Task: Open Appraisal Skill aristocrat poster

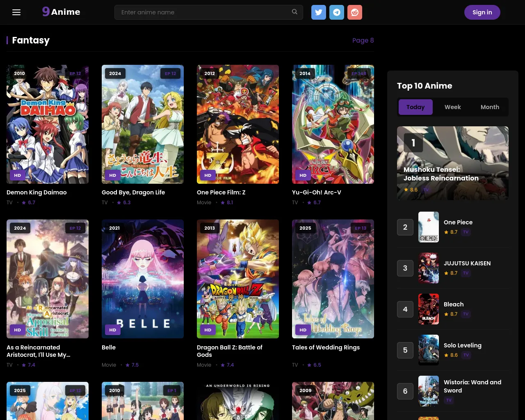Action: click(x=48, y=279)
